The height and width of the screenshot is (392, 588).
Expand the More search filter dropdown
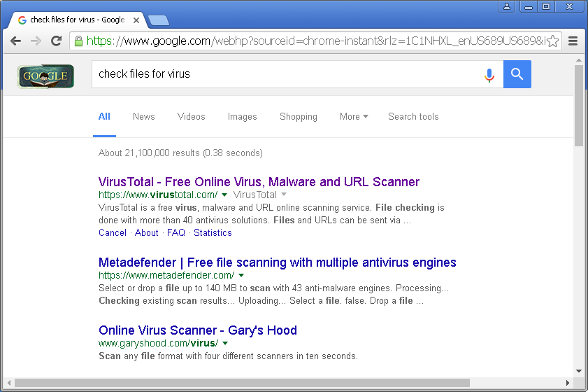[354, 117]
